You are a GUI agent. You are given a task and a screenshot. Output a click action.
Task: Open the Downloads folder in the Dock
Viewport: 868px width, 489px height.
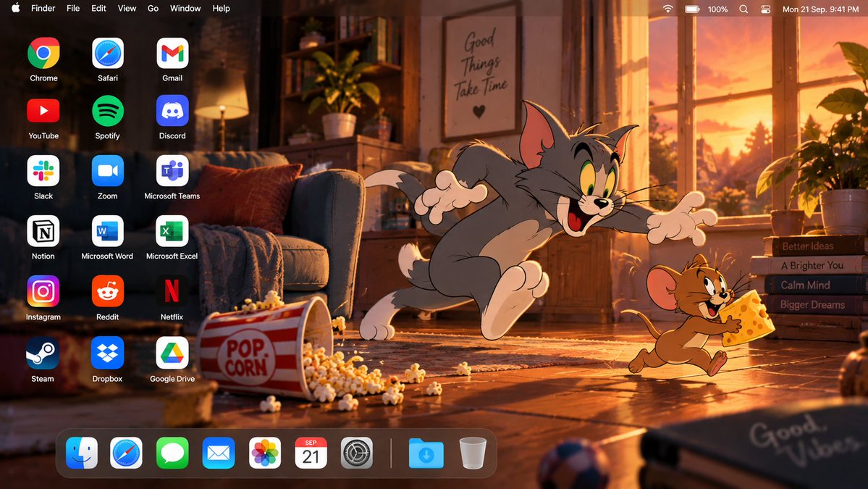point(426,454)
